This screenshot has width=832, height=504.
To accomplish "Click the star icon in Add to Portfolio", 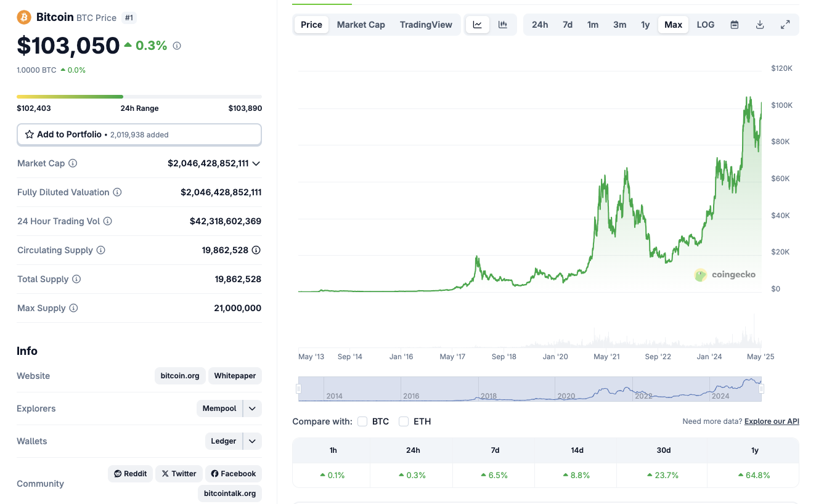I will tap(29, 134).
